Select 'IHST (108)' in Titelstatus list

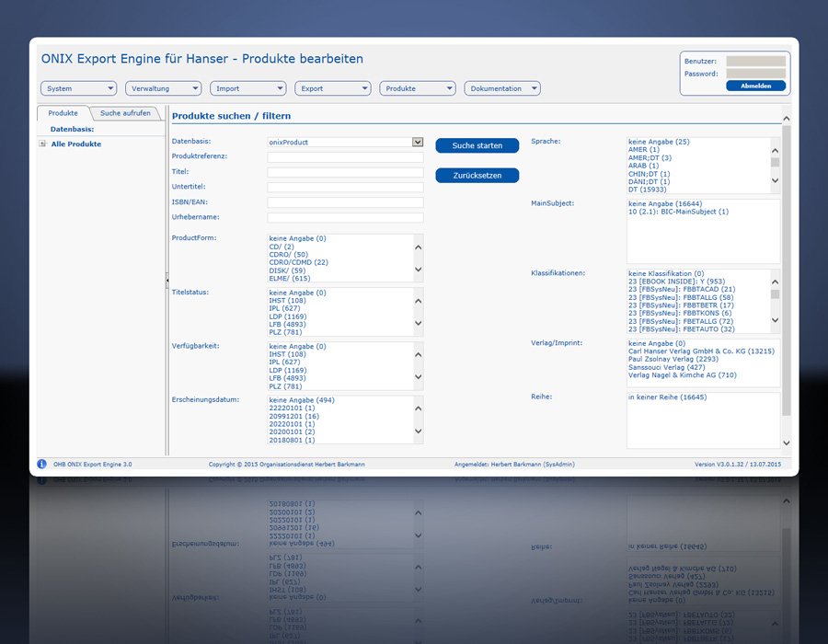point(287,300)
